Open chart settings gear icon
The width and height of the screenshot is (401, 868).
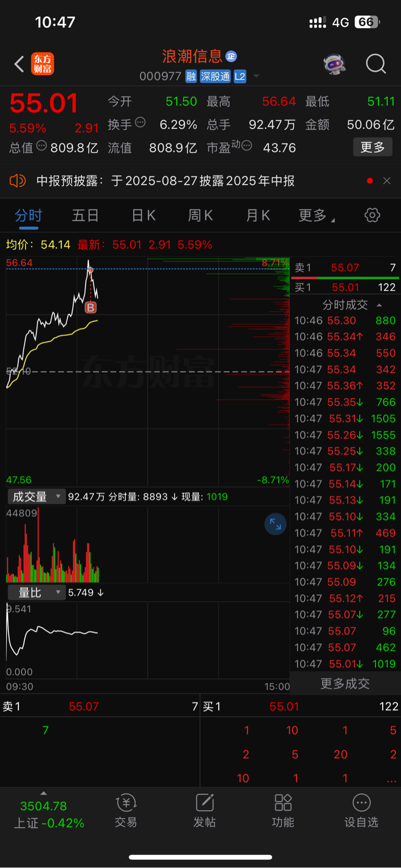point(372,215)
